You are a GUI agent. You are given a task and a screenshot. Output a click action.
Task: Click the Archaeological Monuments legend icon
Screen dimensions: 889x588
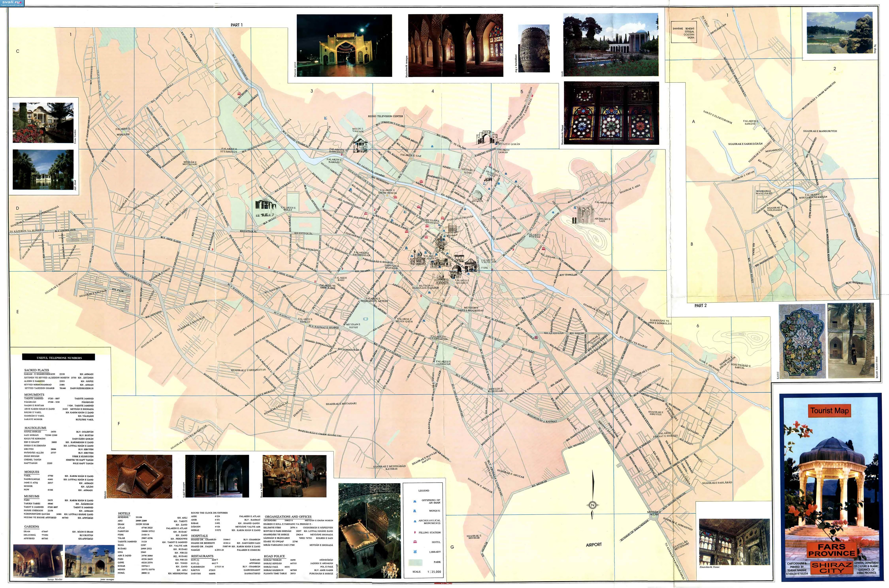(x=414, y=522)
